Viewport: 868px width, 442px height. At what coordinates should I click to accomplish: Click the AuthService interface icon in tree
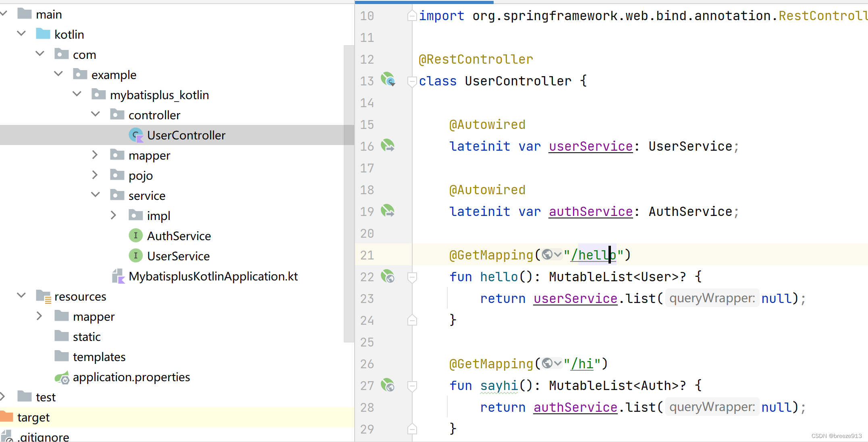[136, 235]
